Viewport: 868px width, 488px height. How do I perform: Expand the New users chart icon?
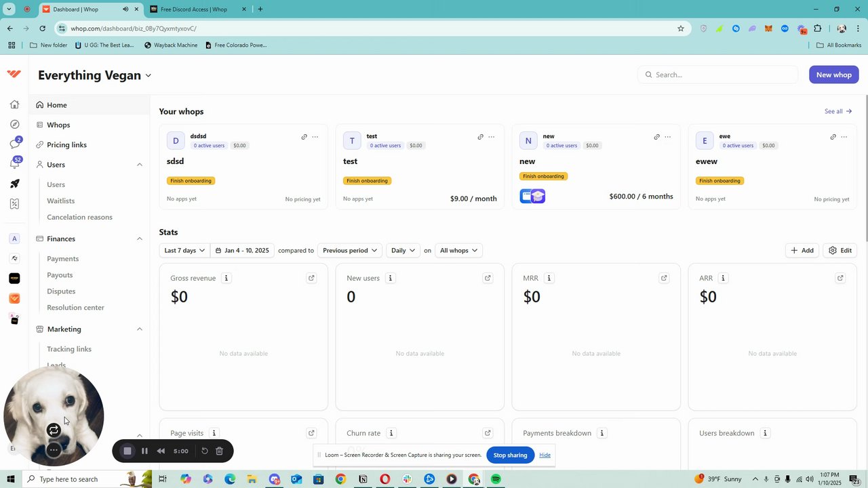[488, 278]
